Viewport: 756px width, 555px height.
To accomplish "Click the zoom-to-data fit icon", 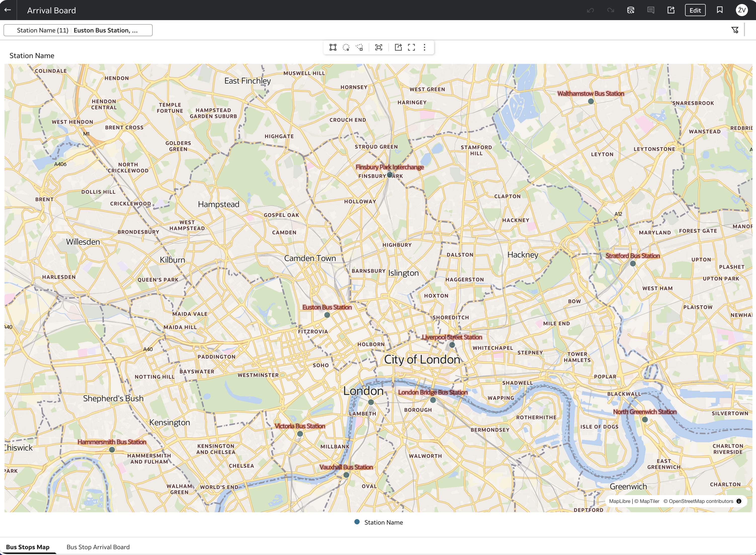I will 379,47.
